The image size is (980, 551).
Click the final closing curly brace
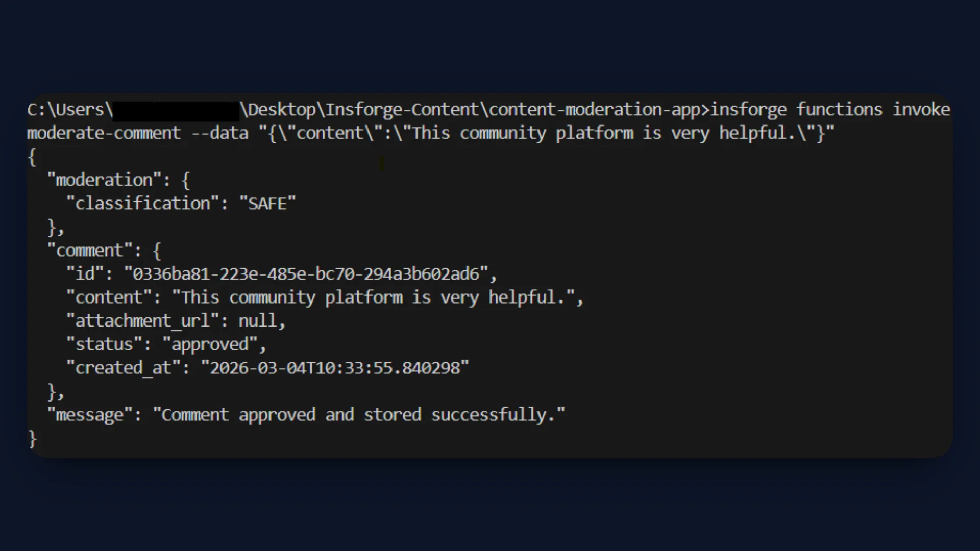click(x=32, y=439)
